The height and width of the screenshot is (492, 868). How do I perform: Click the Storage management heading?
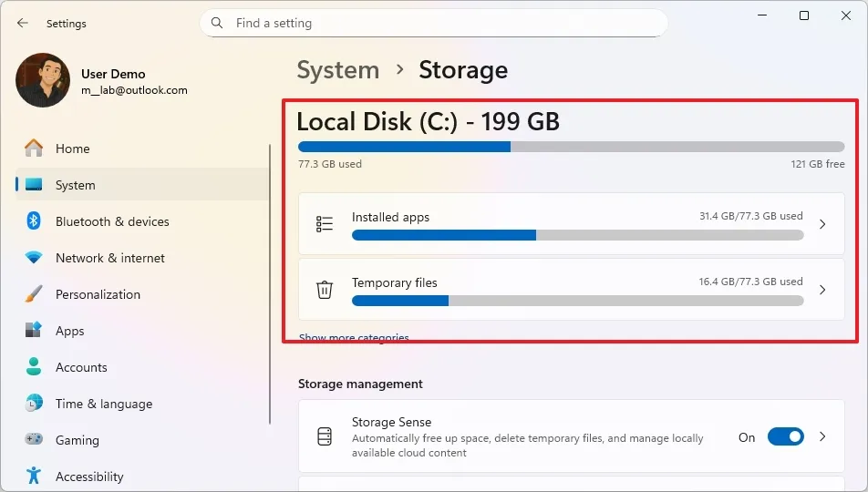(360, 384)
